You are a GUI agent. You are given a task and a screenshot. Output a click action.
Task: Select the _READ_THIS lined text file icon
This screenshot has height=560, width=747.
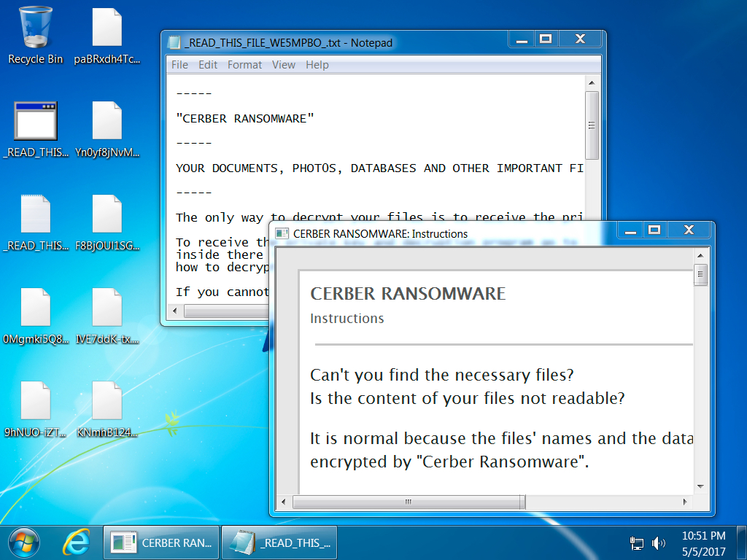36,223
